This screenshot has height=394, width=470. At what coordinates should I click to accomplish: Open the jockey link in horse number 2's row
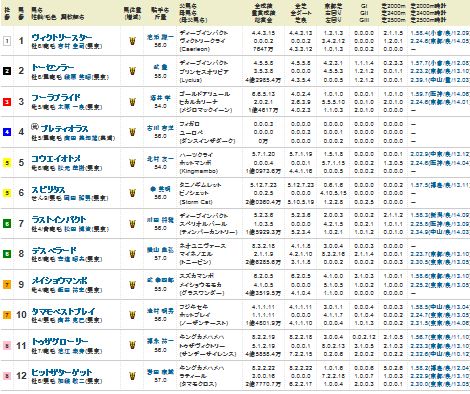(160, 67)
